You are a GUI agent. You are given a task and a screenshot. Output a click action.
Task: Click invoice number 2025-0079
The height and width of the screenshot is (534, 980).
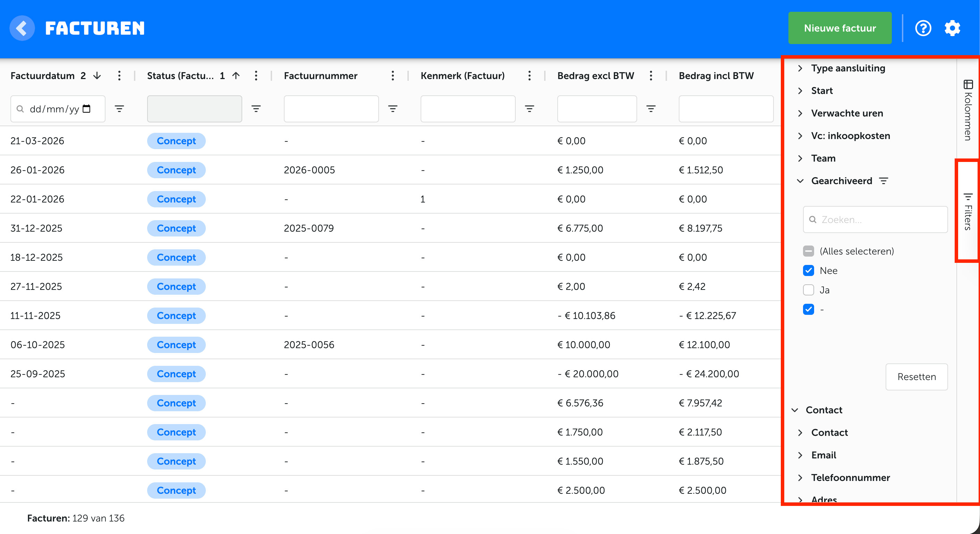coord(309,228)
